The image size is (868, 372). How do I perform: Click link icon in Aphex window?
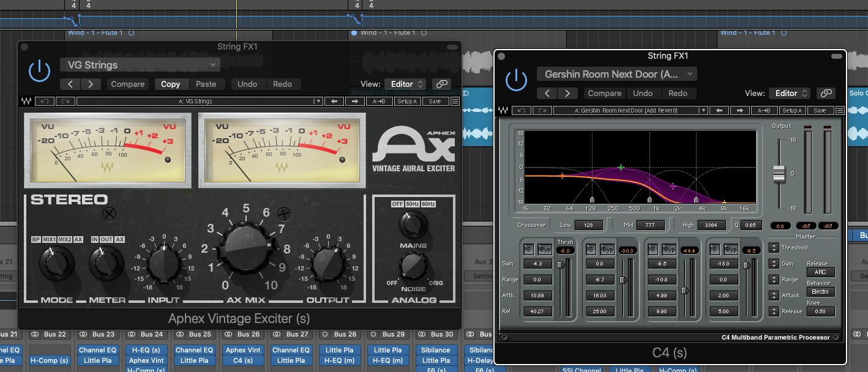point(441,84)
